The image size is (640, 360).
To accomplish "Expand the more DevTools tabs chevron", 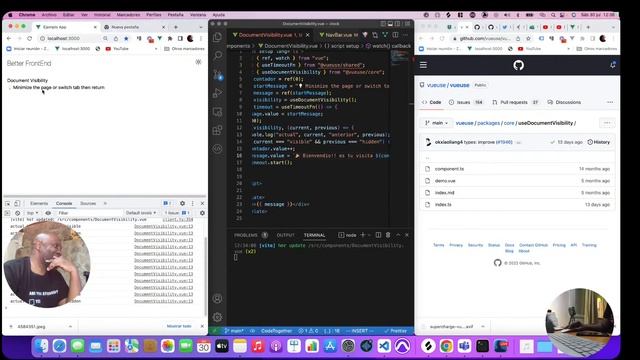I will pyautogui.click(x=105, y=203).
